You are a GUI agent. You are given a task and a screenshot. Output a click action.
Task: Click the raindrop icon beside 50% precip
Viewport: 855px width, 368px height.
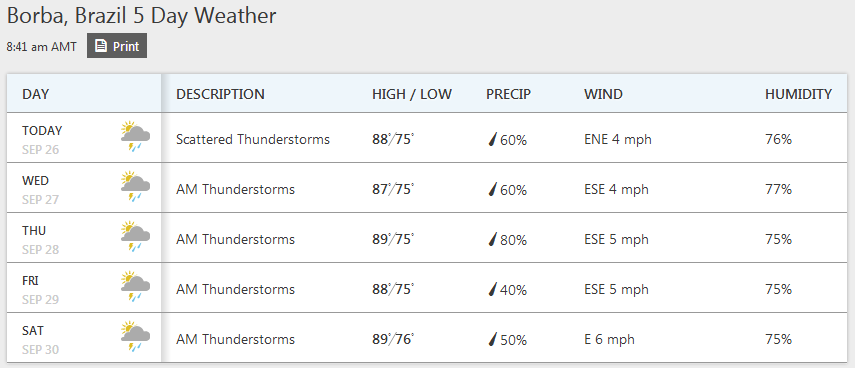click(x=492, y=340)
